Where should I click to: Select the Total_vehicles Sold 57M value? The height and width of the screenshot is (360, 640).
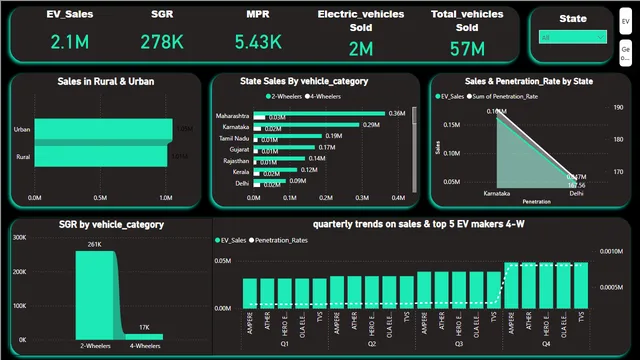coord(467,49)
